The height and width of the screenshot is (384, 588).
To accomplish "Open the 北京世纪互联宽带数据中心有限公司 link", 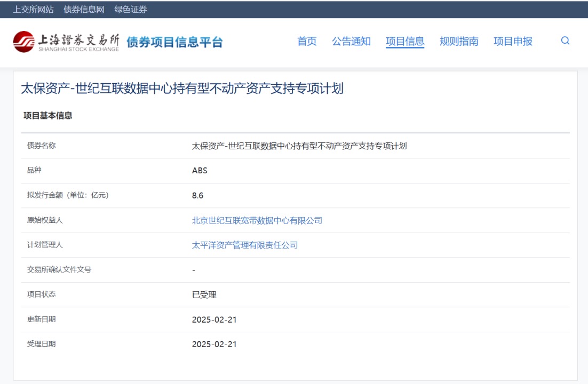I will point(257,220).
